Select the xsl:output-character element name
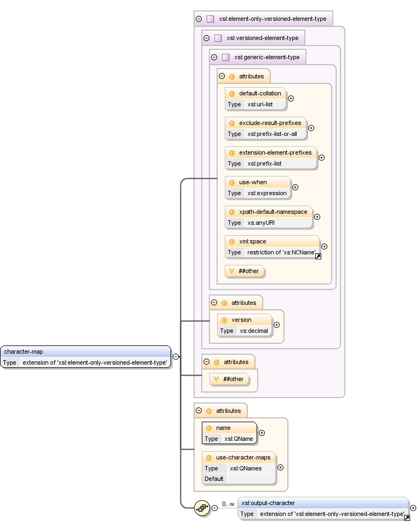The width and height of the screenshot is (420, 522). [x=268, y=503]
